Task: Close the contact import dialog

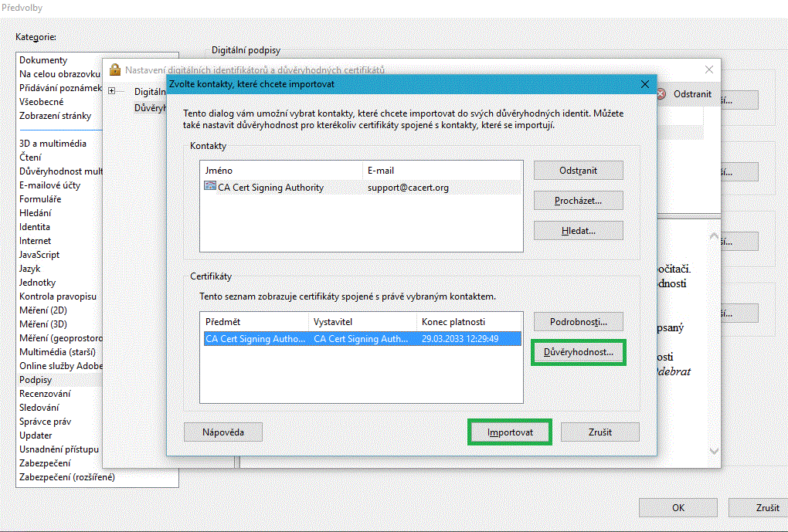Action: [645, 83]
